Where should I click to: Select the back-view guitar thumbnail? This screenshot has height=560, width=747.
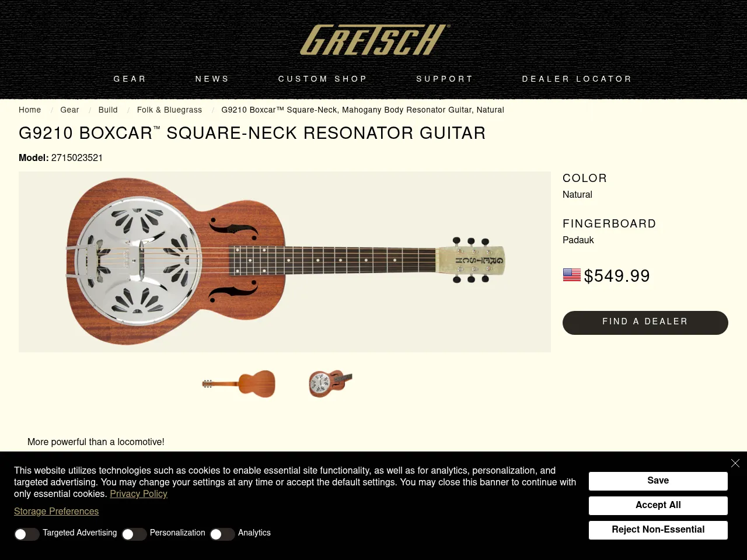pyautogui.click(x=239, y=384)
